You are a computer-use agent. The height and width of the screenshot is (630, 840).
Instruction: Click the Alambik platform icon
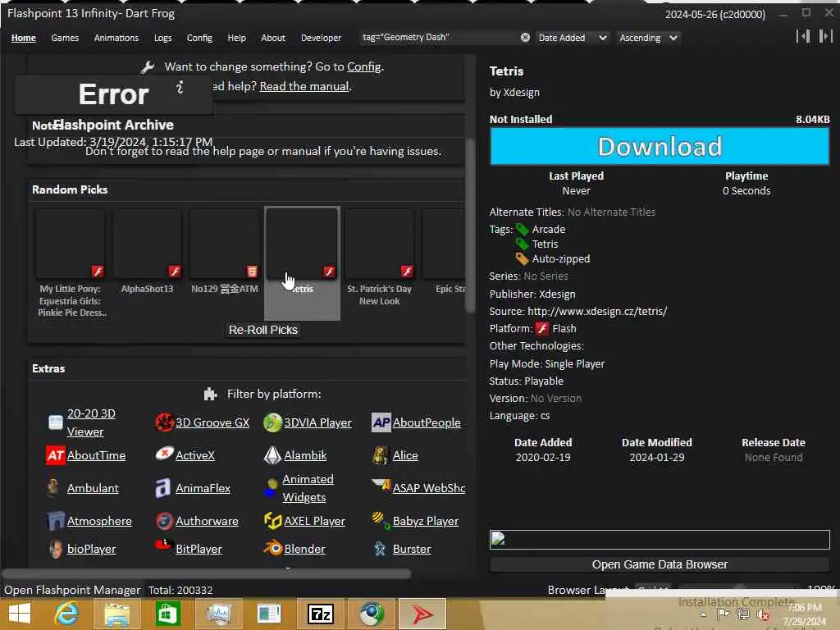(272, 455)
